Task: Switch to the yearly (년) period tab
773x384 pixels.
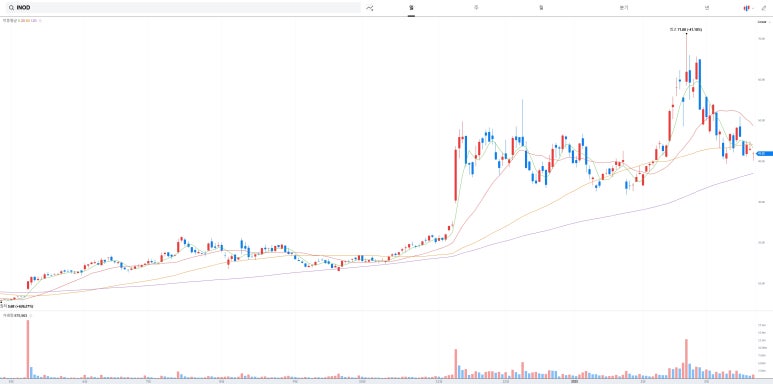Action: [x=707, y=8]
